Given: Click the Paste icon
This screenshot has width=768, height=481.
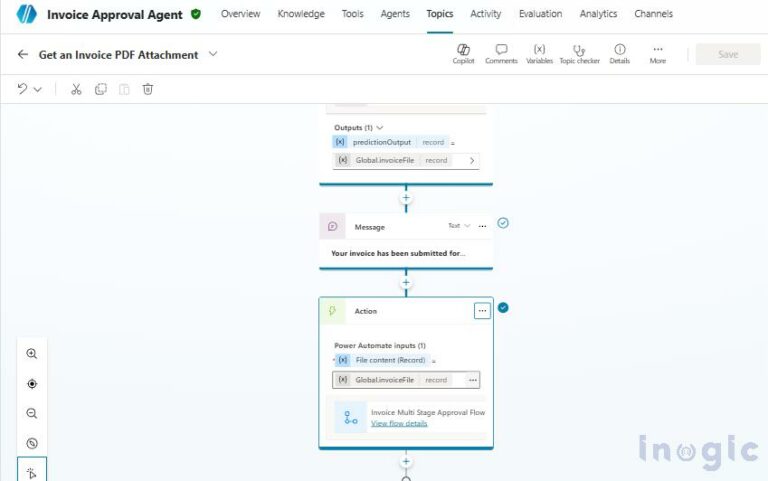Looking at the screenshot, I should tap(124, 89).
